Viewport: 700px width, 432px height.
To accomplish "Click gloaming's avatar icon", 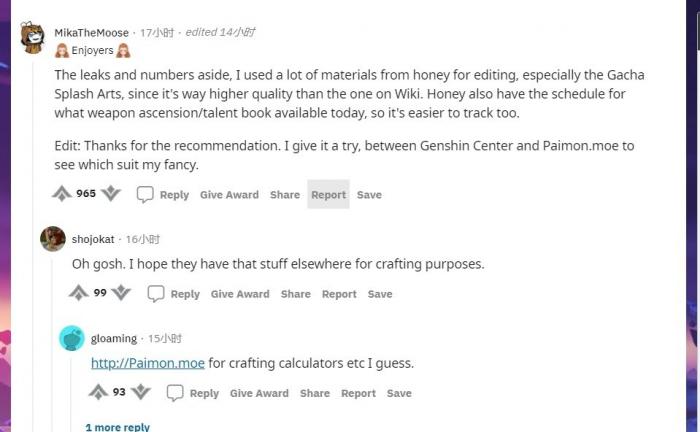I will 72,338.
